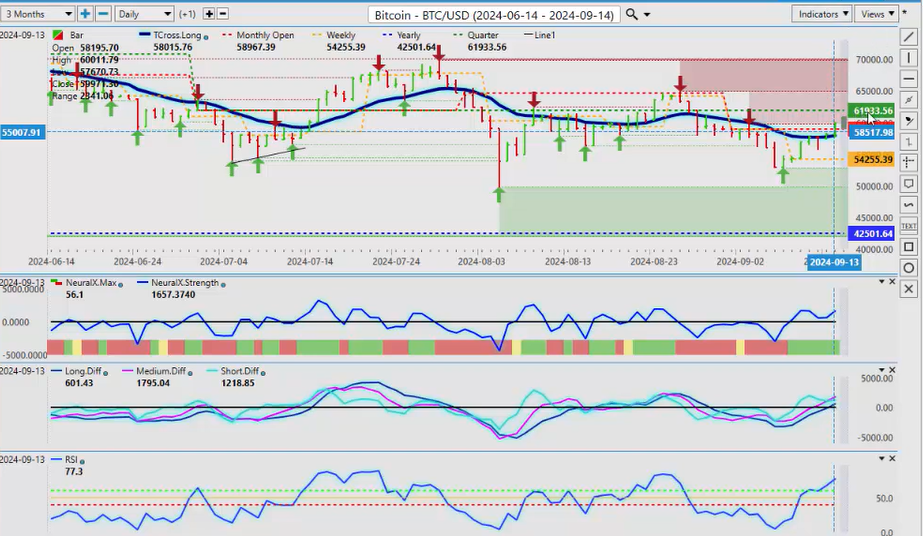Click the (+1) forecast offset label
Image resolution: width=923 pixels, height=536 pixels.
[187, 14]
